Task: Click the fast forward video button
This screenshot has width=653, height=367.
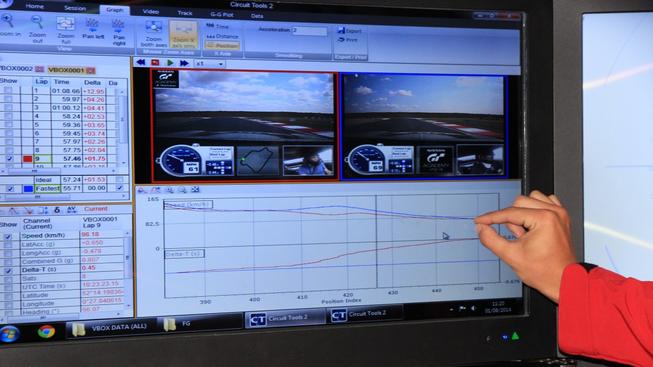Action: (x=184, y=63)
